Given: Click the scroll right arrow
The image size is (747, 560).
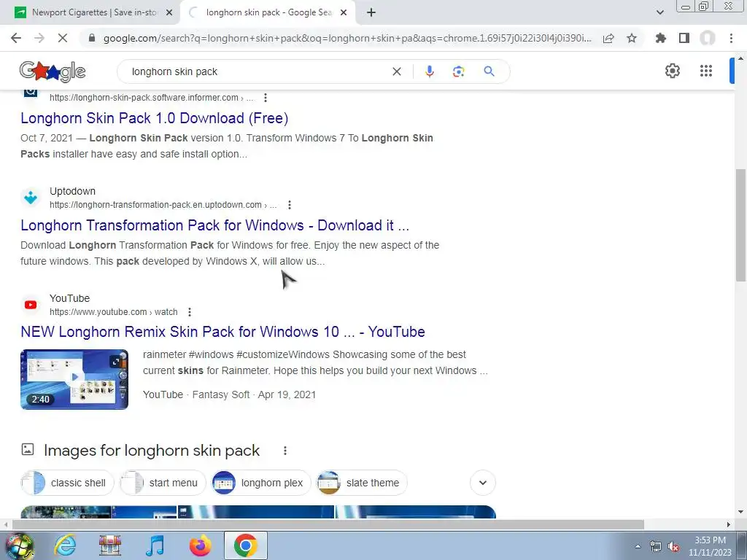Looking at the screenshot, I should pyautogui.click(x=729, y=524).
